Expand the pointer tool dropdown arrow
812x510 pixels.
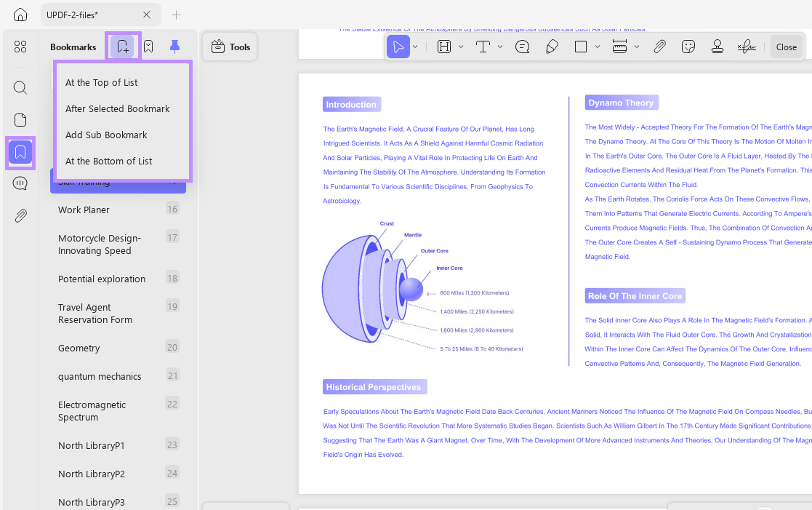(x=415, y=47)
